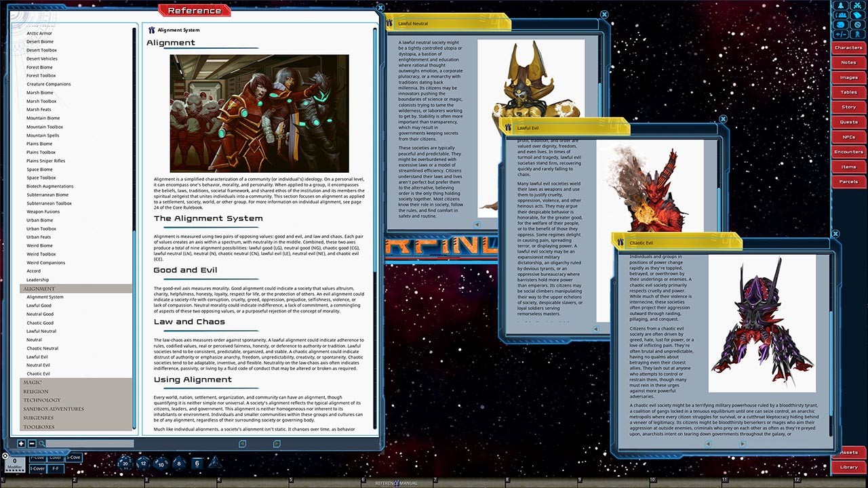This screenshot has height=488, width=868.
Task: Expand the Magic section
Action: [76, 382]
